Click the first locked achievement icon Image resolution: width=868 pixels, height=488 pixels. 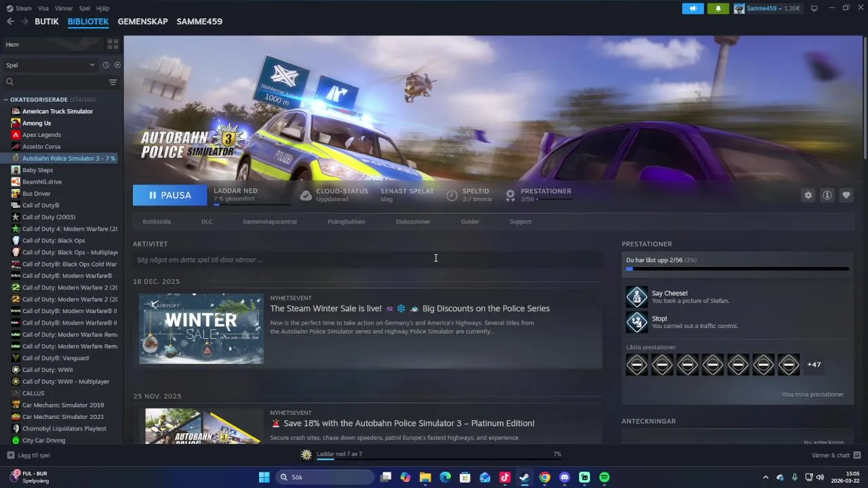637,365
